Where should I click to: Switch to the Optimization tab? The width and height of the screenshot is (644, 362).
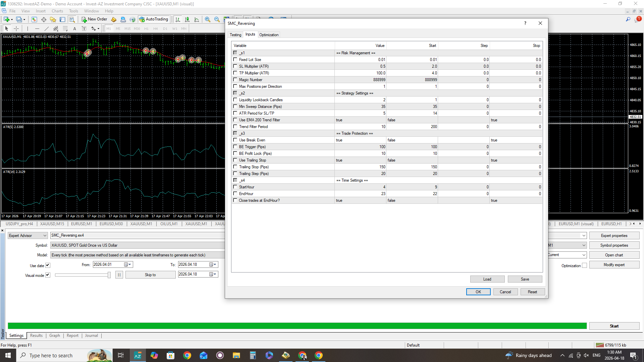tap(269, 35)
